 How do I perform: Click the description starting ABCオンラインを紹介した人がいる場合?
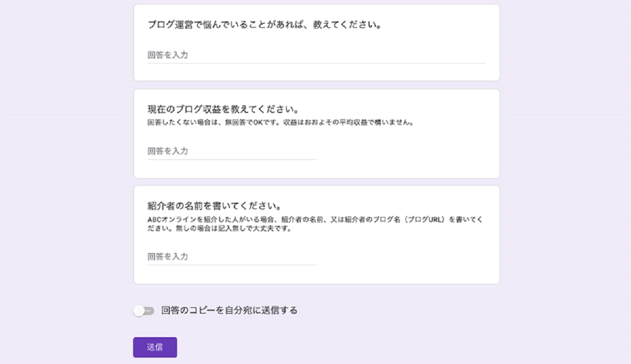click(315, 224)
